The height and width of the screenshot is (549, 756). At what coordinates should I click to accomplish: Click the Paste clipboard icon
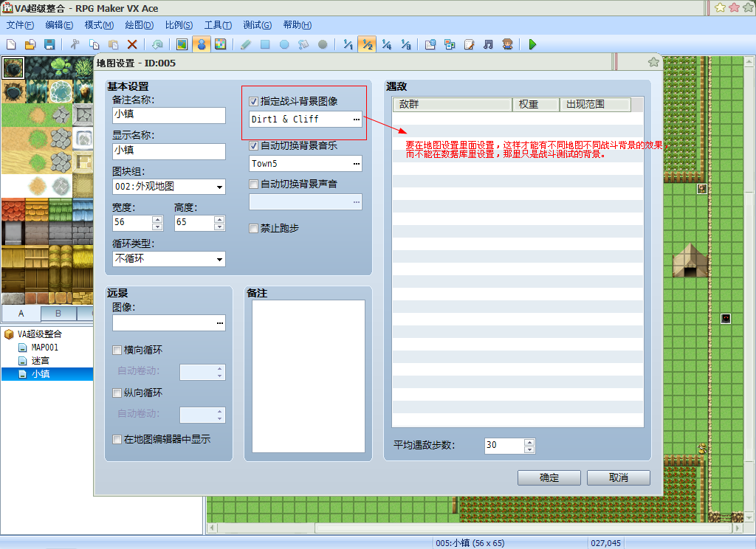113,44
